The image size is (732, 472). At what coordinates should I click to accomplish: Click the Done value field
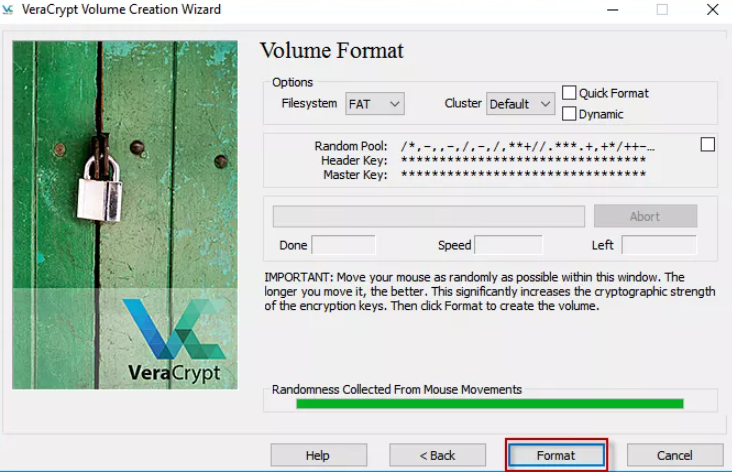click(x=343, y=245)
